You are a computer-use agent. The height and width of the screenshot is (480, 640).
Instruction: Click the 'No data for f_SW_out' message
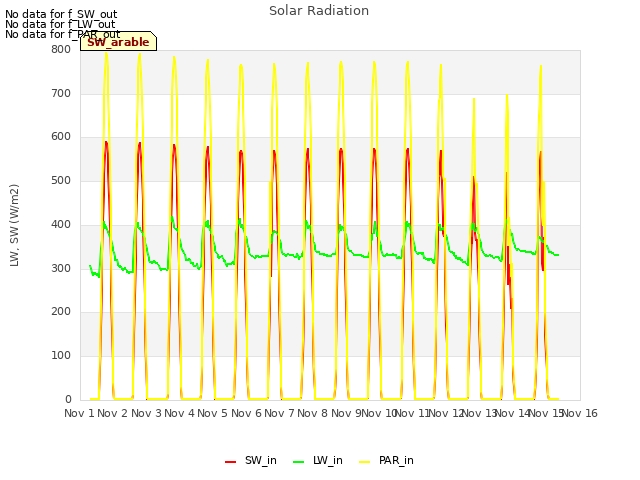click(61, 14)
